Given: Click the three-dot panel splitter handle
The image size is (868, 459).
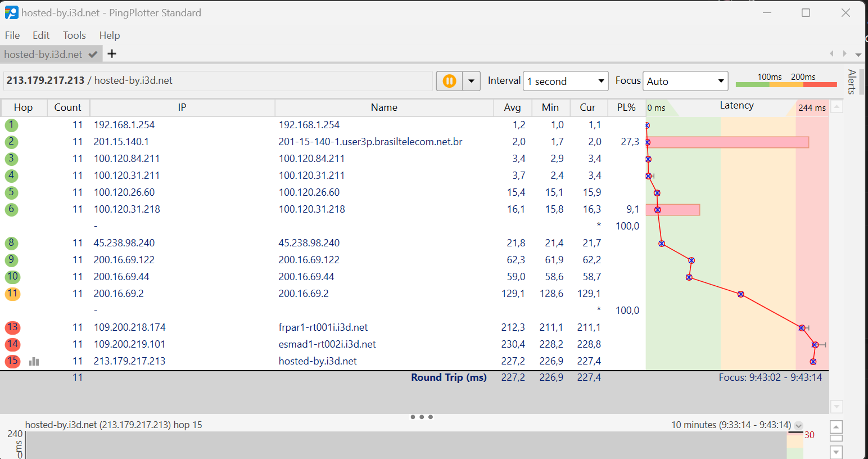Looking at the screenshot, I should (422, 417).
